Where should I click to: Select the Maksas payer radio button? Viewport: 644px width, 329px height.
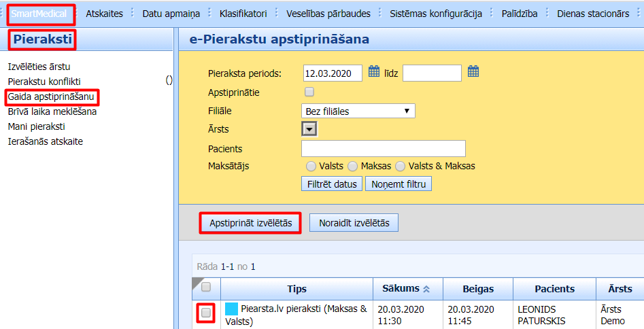point(352,166)
